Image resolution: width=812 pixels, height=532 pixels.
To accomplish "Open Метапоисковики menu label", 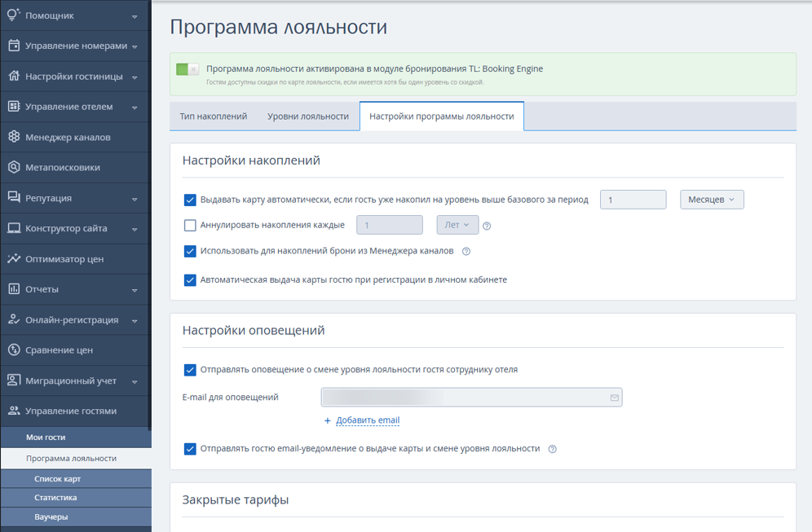I will pyautogui.click(x=63, y=167).
